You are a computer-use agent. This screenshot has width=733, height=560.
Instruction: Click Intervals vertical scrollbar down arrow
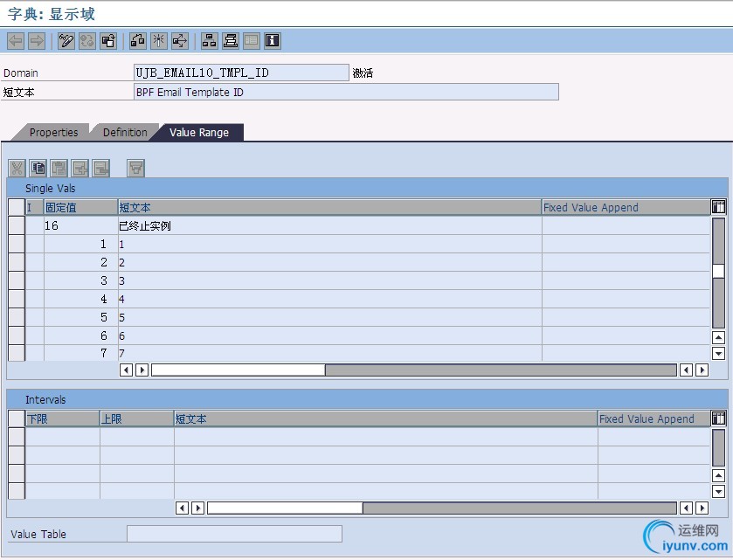click(x=718, y=491)
